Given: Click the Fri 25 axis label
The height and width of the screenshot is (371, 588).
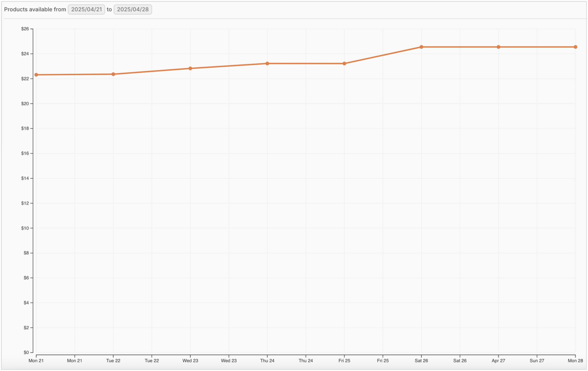Looking at the screenshot, I should tap(344, 361).
